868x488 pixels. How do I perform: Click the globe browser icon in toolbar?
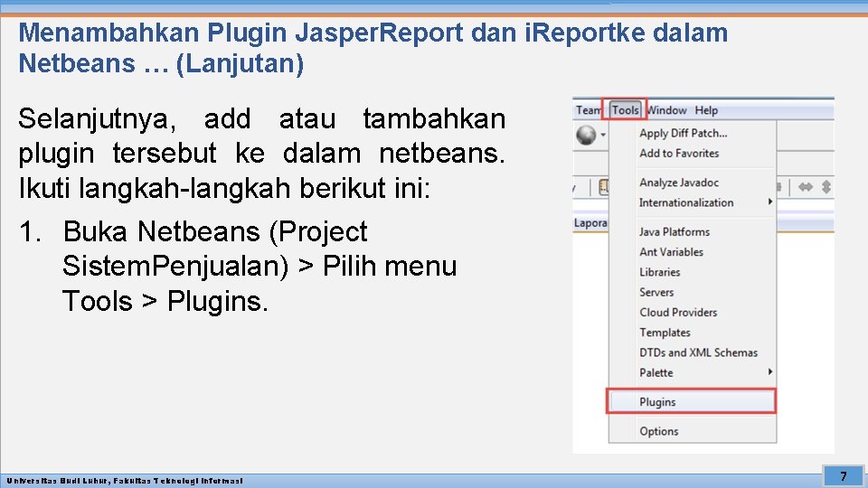[x=586, y=135]
